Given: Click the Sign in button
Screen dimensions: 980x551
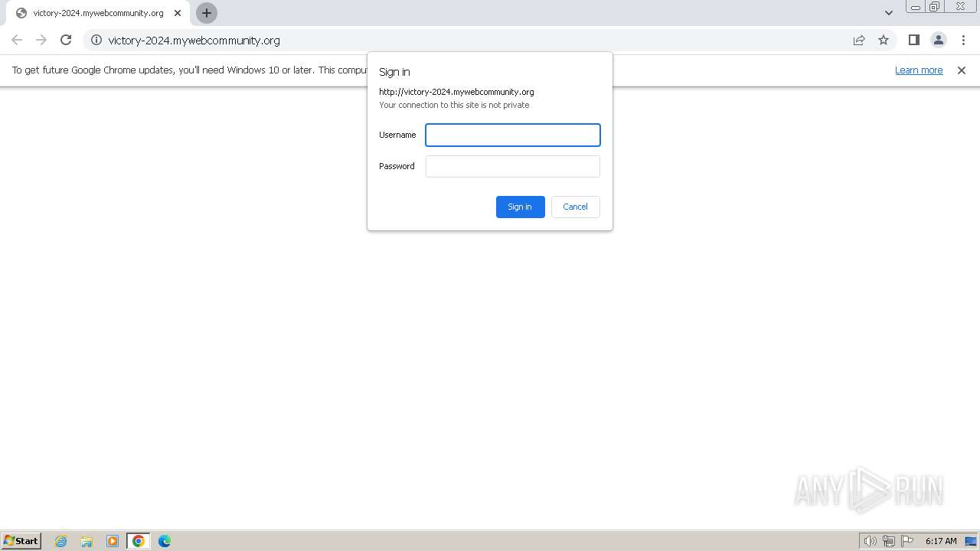Looking at the screenshot, I should coord(521,207).
